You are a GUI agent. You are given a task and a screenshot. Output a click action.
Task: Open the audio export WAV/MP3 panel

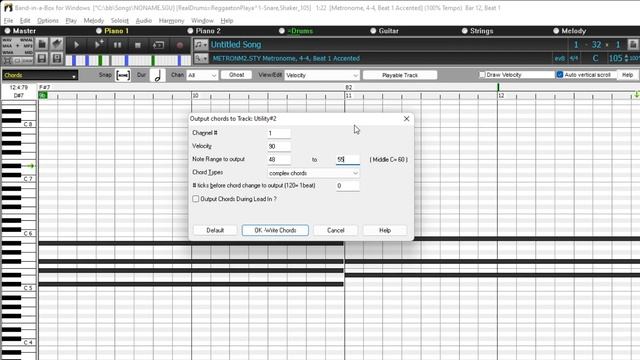click(18, 46)
